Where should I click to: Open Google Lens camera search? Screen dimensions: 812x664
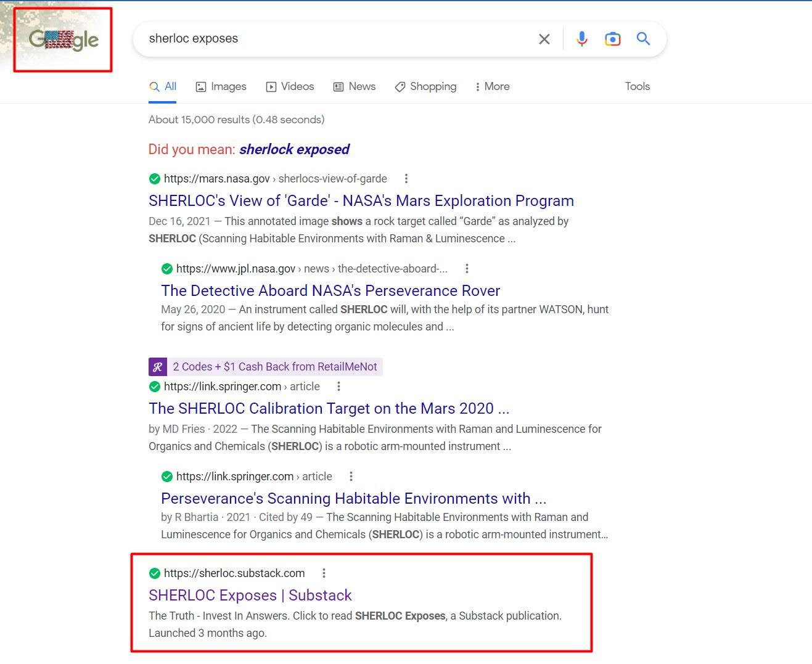click(x=612, y=39)
